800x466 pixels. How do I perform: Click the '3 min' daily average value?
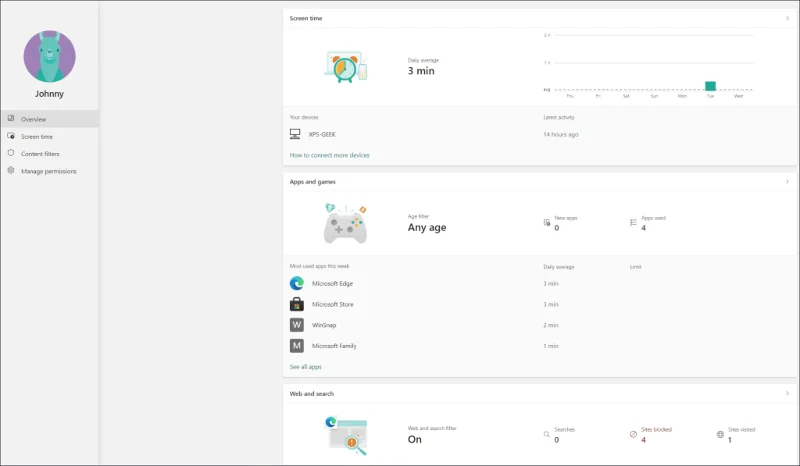pos(421,71)
